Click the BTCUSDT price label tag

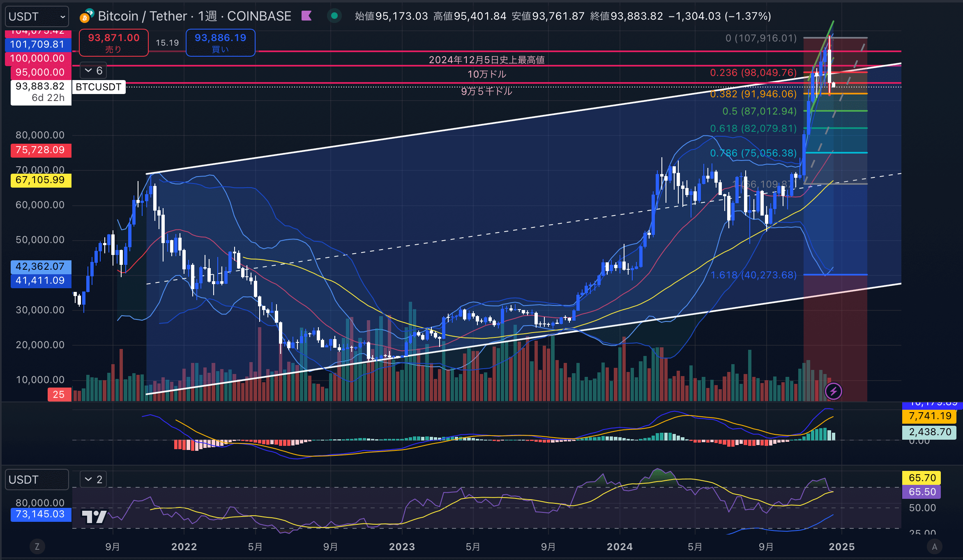tap(99, 87)
